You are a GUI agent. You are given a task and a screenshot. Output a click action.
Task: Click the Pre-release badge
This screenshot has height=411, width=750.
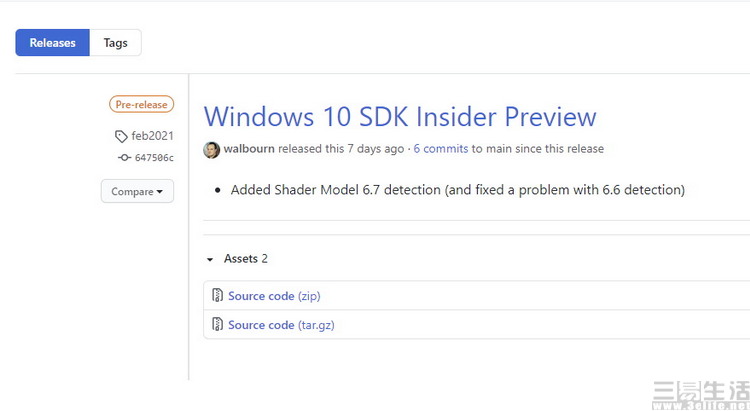(x=142, y=104)
